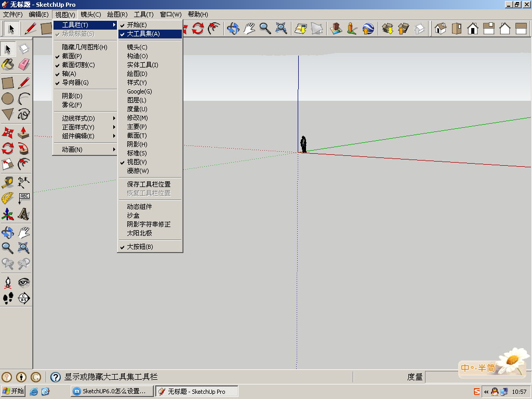Image resolution: width=532 pixels, height=399 pixels.
Task: Click the 度量 measurement input box
Action: point(477,377)
